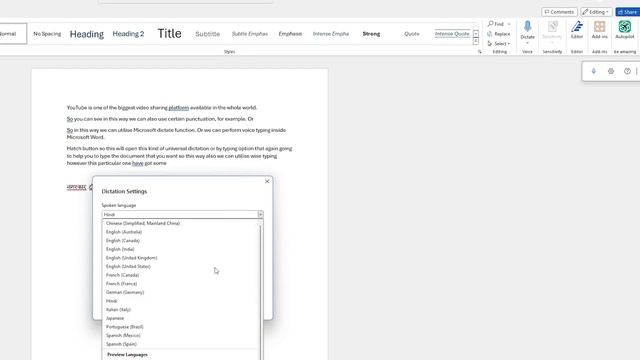This screenshot has width=640, height=360.
Task: Open the Styles pane dialog launcher
Action: coord(480,52)
